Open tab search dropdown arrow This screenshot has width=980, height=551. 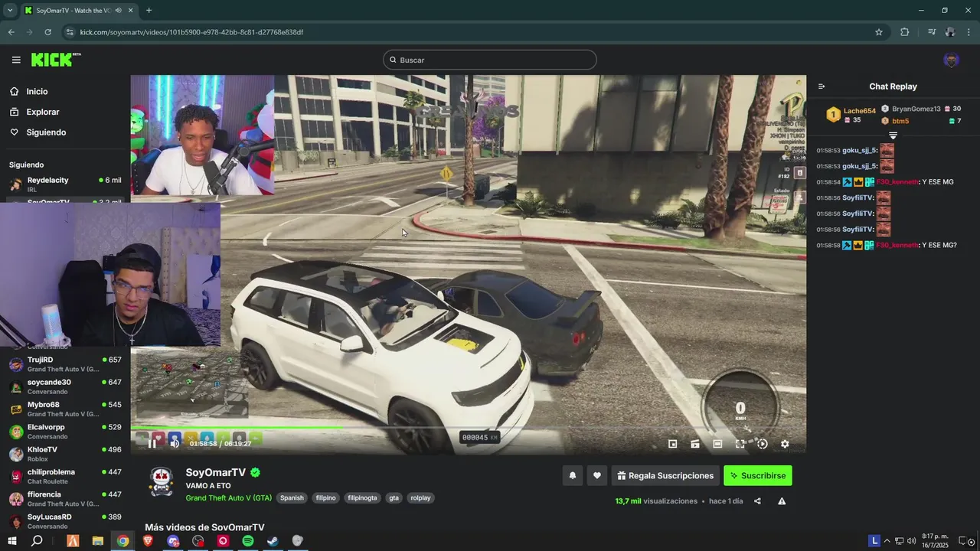tap(9, 10)
